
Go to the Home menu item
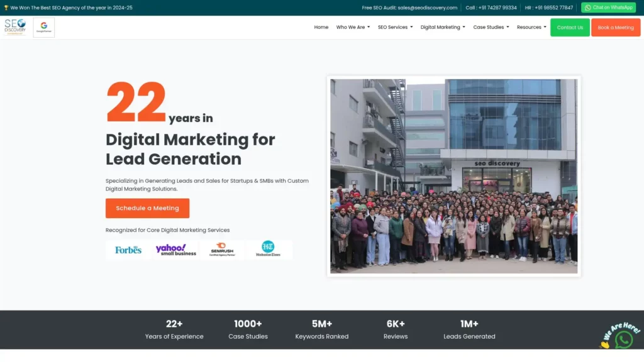click(321, 28)
